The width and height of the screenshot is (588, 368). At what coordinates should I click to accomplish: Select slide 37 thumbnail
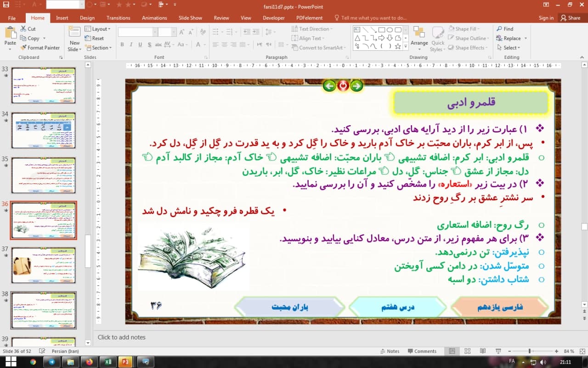(x=44, y=265)
